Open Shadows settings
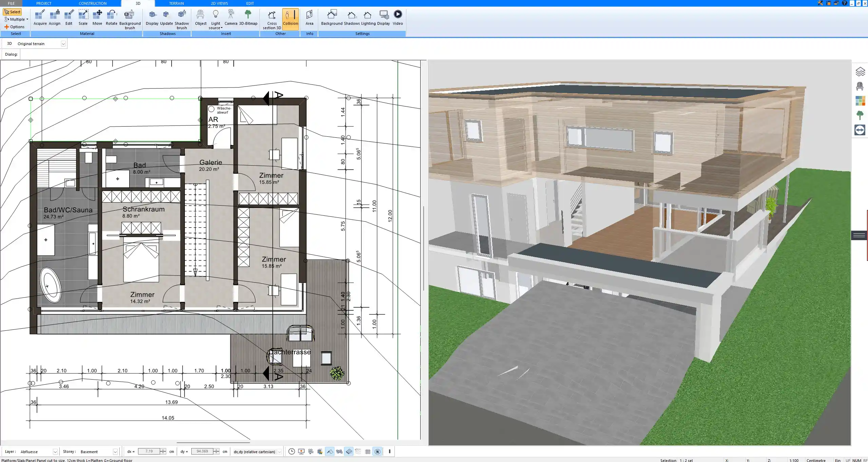Screen dimensions: 868x462 (x=352, y=18)
